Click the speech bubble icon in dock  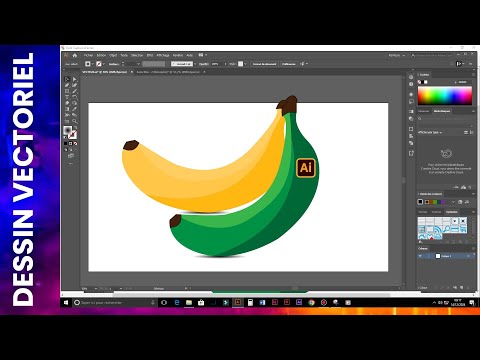pyautogui.click(x=411, y=102)
